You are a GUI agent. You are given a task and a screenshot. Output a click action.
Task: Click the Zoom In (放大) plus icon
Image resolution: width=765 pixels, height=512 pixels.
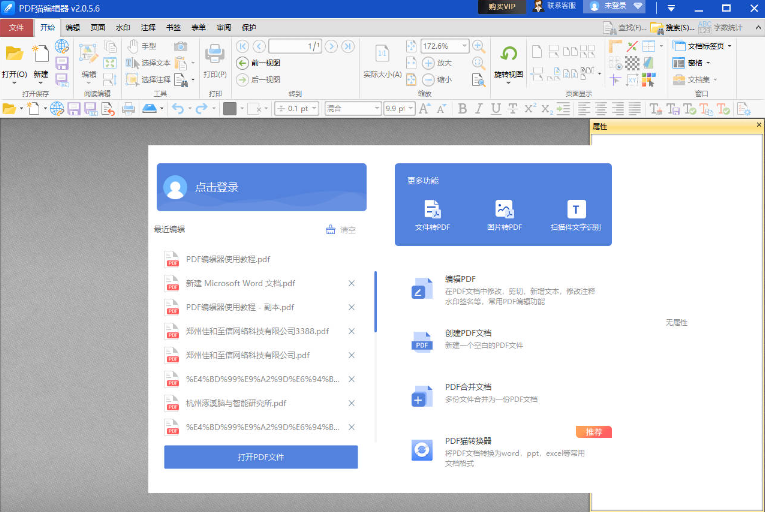coord(428,63)
